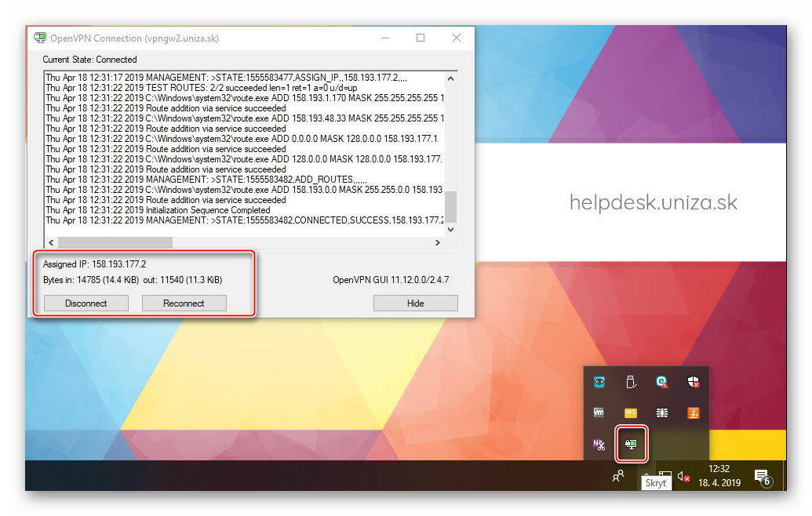Click the OpenVPN GUI tray icon
The image size is (812, 516).
tap(632, 444)
